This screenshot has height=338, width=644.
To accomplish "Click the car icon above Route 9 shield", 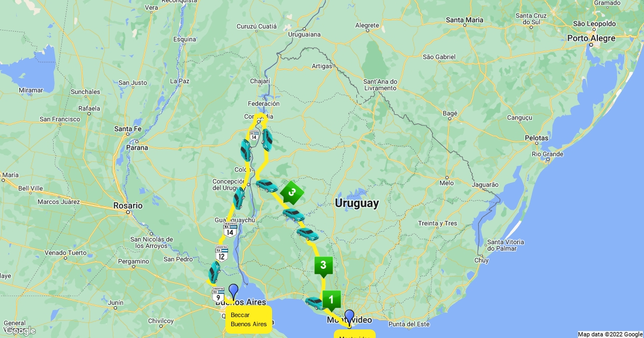I will click(214, 272).
